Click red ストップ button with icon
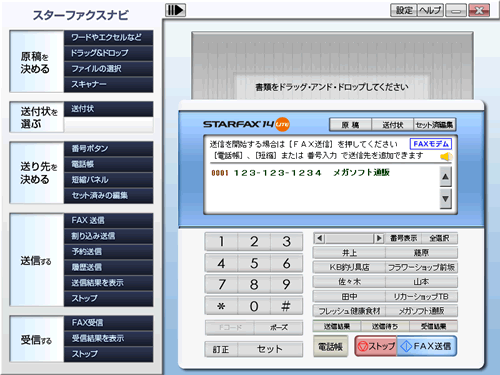500x375 pixels. point(376,346)
